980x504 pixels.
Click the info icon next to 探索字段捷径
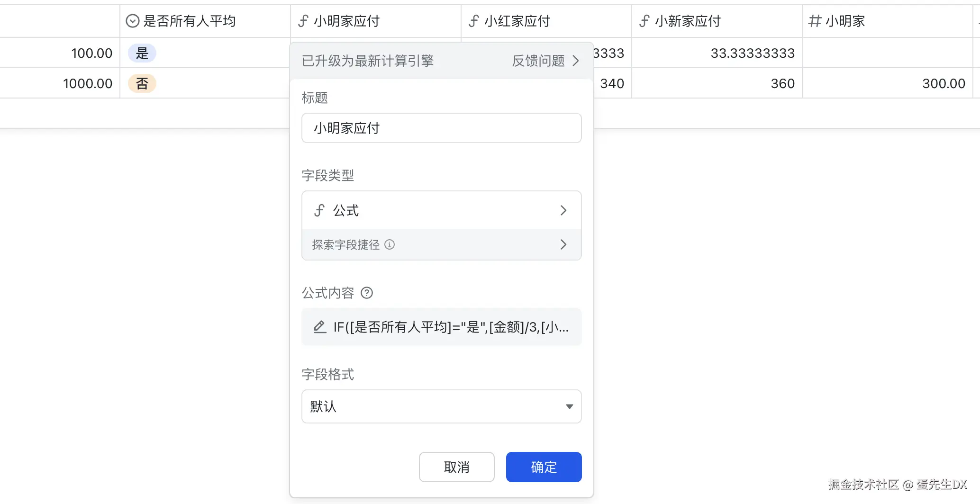[x=390, y=244]
